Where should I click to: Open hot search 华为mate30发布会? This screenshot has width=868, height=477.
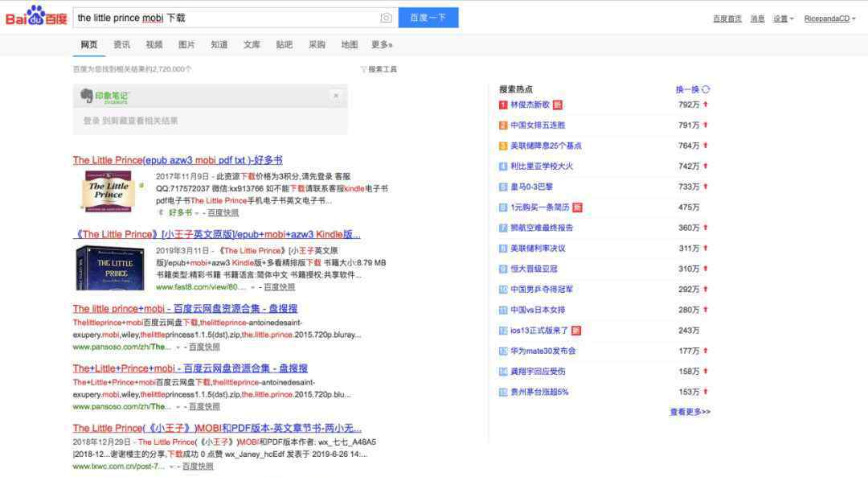(x=543, y=351)
